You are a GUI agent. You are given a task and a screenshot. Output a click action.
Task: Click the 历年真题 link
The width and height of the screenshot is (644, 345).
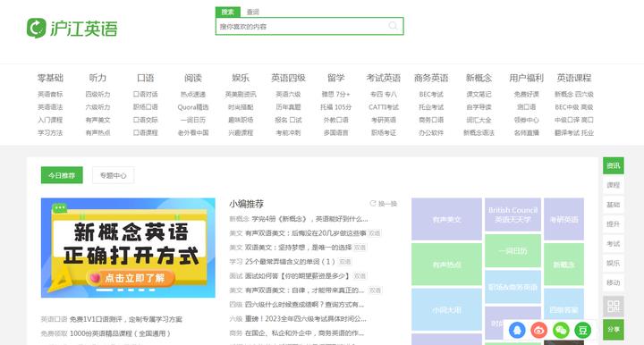tap(288, 107)
